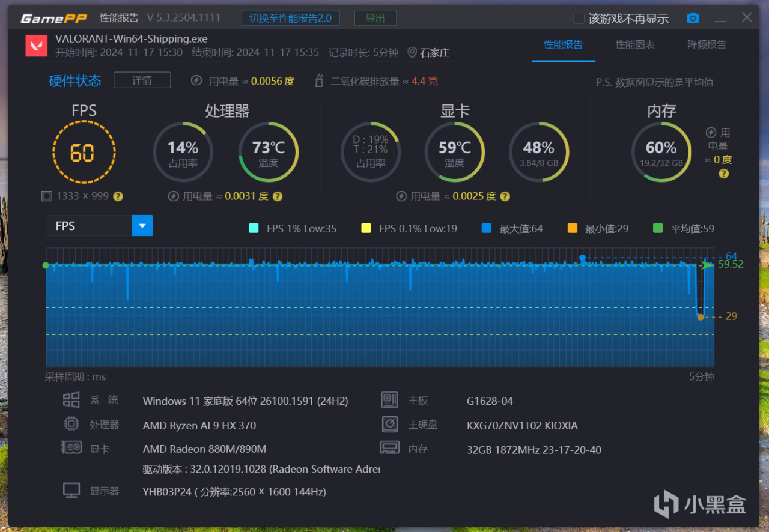Click the green 平均值 legend swatch
This screenshot has height=532, width=769.
658,228
